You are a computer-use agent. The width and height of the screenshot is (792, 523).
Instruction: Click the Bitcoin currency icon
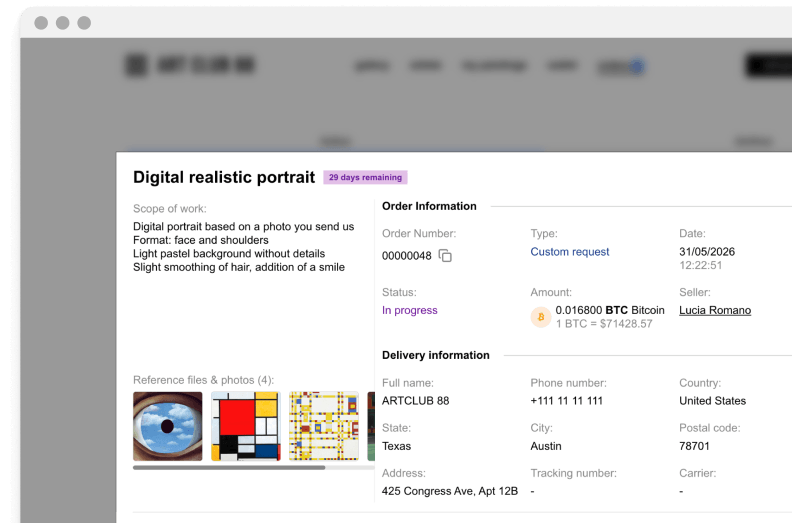[540, 317]
